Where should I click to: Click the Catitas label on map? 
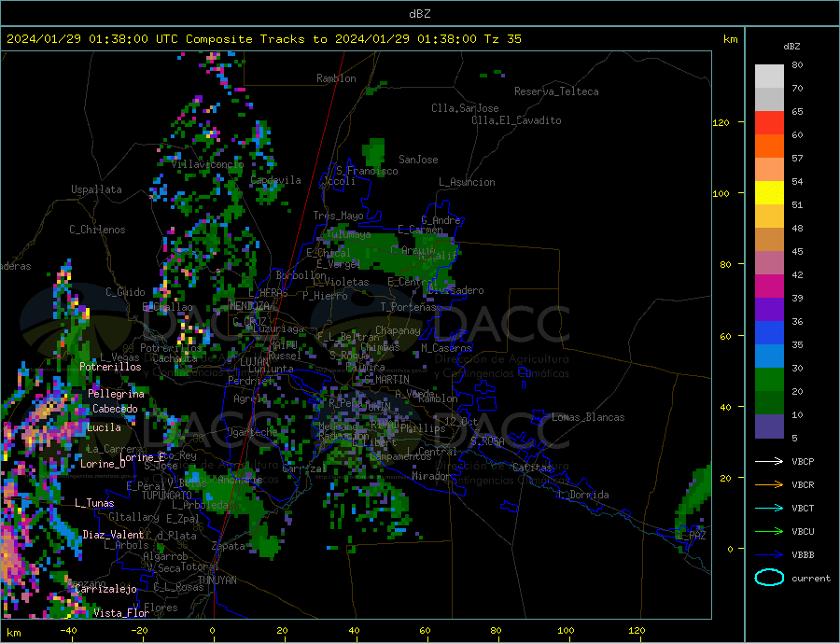pos(532,468)
